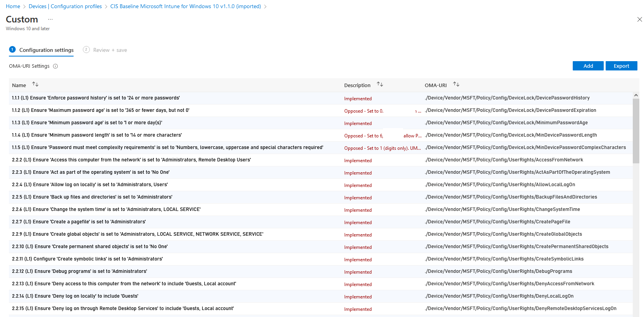
Task: Select row 1.1.1 Enforce password history
Action: click(321, 98)
